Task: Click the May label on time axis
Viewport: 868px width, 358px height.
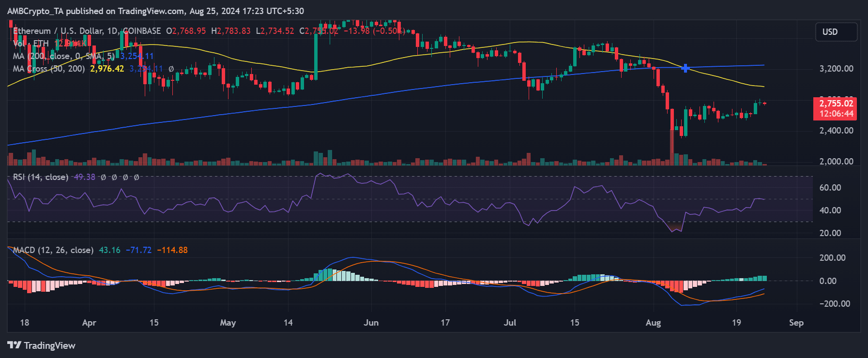Action: [x=228, y=323]
